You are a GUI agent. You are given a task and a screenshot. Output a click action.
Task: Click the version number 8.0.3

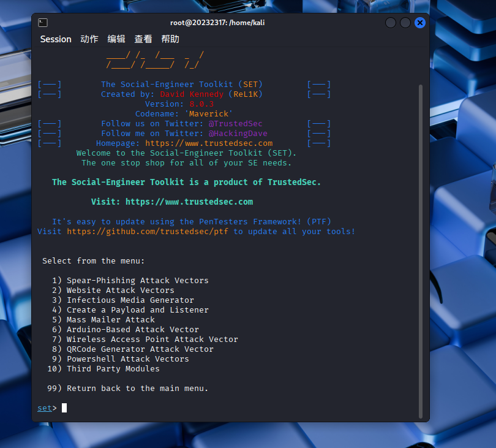click(x=201, y=104)
